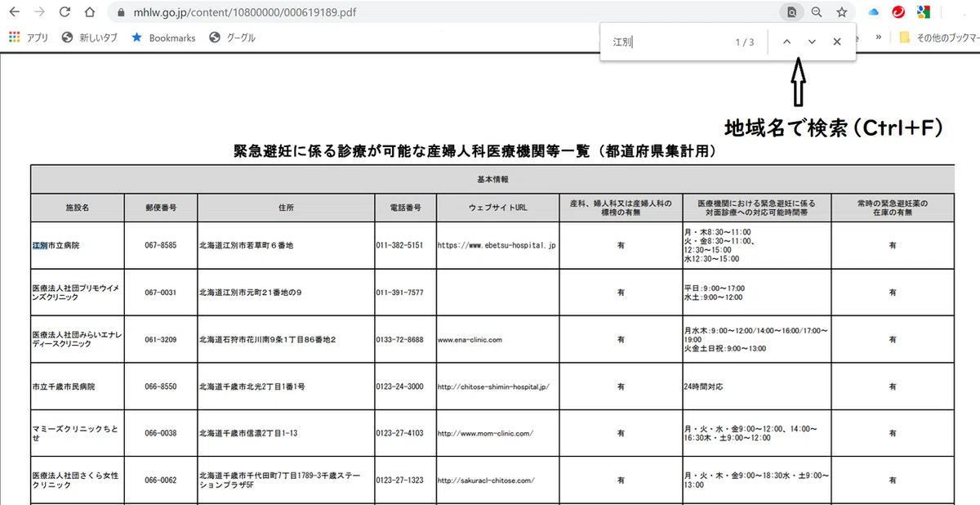The image size is (980, 505).
Task: Click the 電話番号 column header
Action: (x=406, y=208)
